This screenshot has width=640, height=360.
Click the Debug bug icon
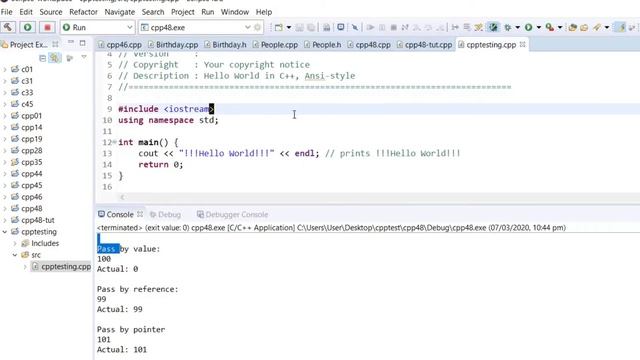tap(507, 27)
